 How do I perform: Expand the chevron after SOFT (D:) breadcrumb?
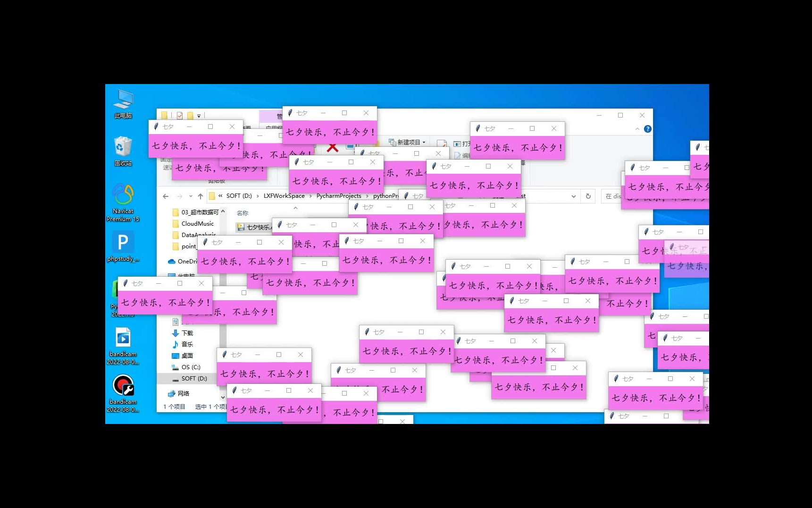pos(258,196)
